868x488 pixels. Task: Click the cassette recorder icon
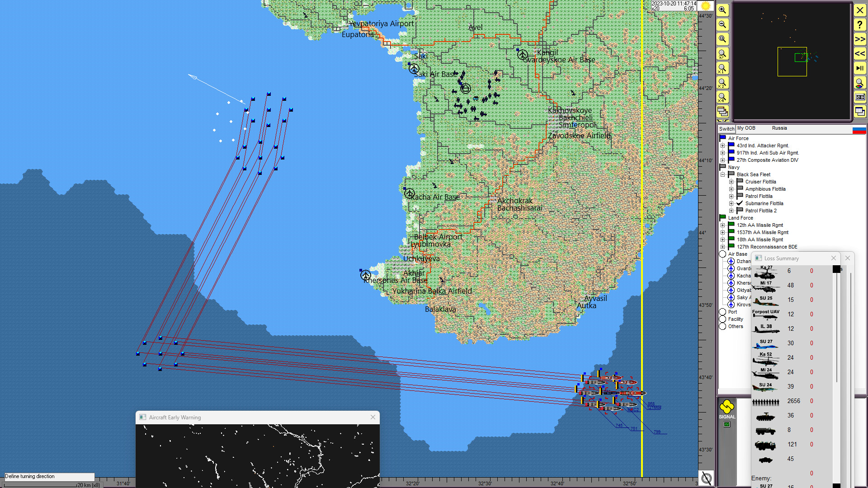pos(860,97)
